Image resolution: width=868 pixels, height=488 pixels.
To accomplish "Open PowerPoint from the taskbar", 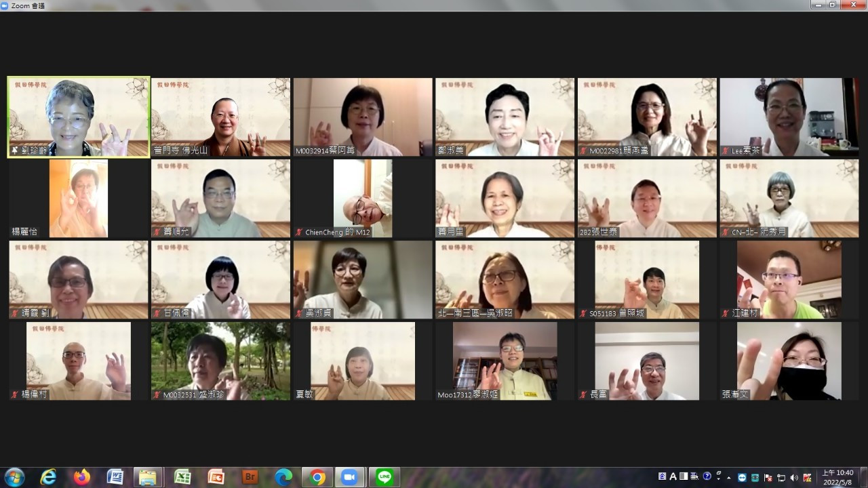I will tap(216, 477).
